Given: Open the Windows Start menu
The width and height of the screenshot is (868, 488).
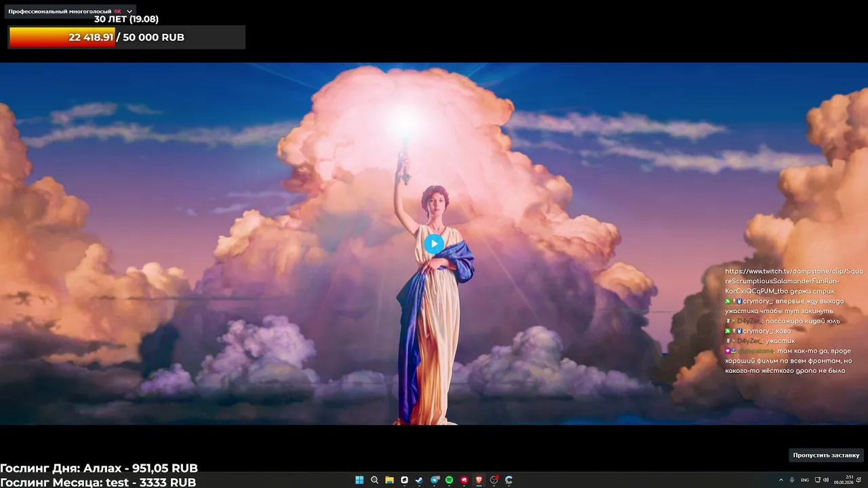Looking at the screenshot, I should click(359, 480).
